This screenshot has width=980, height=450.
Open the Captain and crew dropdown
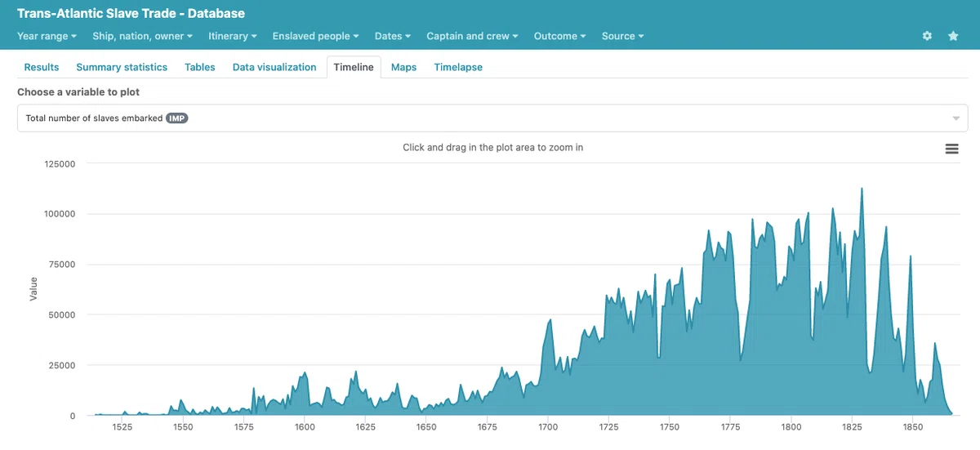click(x=472, y=36)
